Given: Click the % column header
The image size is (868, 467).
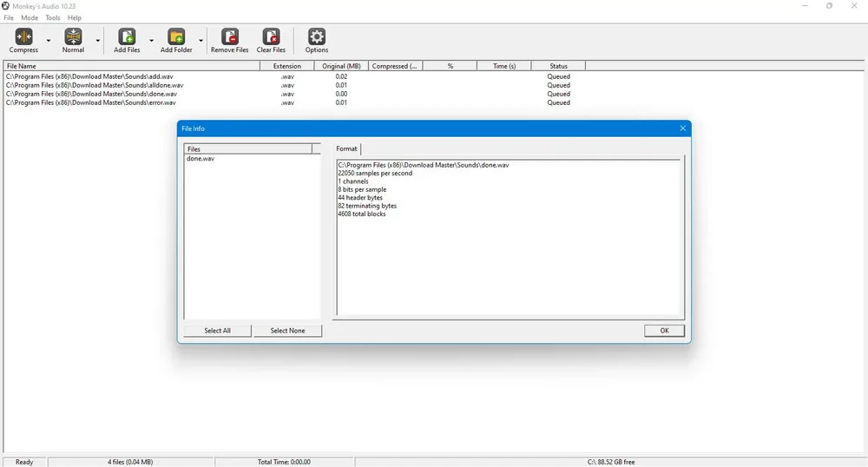Looking at the screenshot, I should point(450,66).
